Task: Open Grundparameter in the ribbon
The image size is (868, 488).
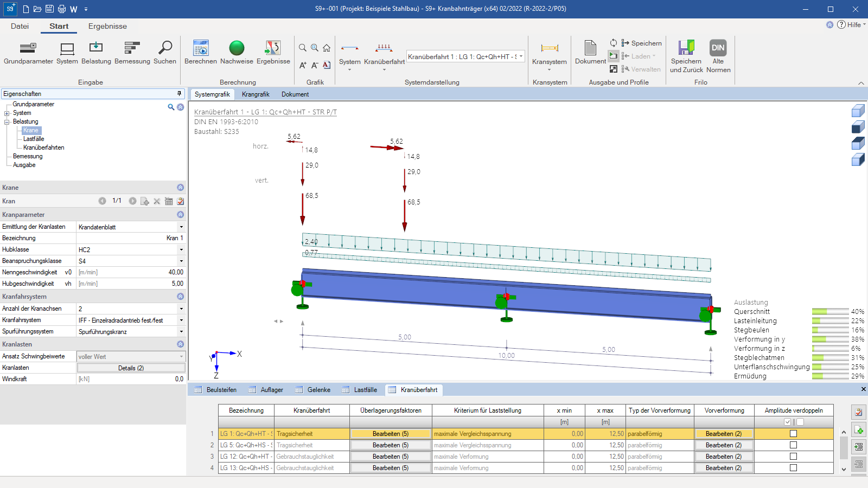Action: tap(28, 53)
